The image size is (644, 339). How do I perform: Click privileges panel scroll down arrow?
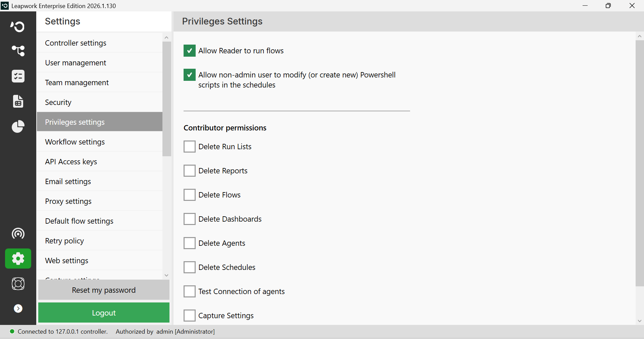[640, 321]
